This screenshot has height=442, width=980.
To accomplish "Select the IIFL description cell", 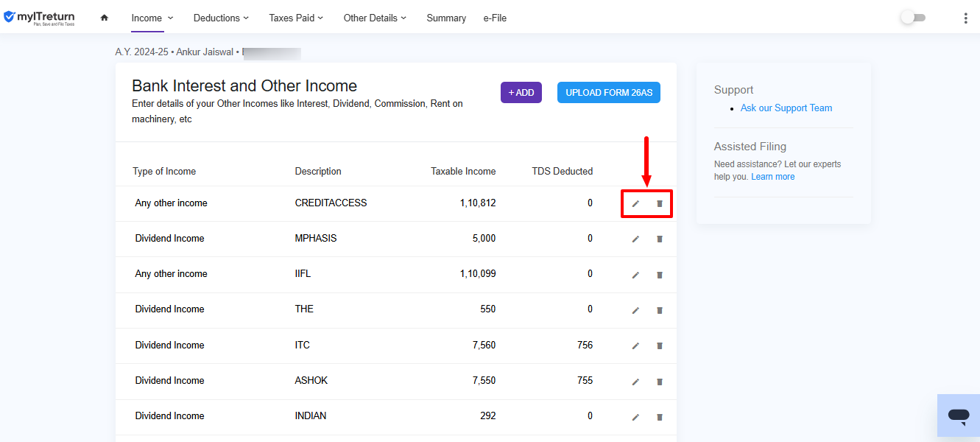I will click(303, 273).
